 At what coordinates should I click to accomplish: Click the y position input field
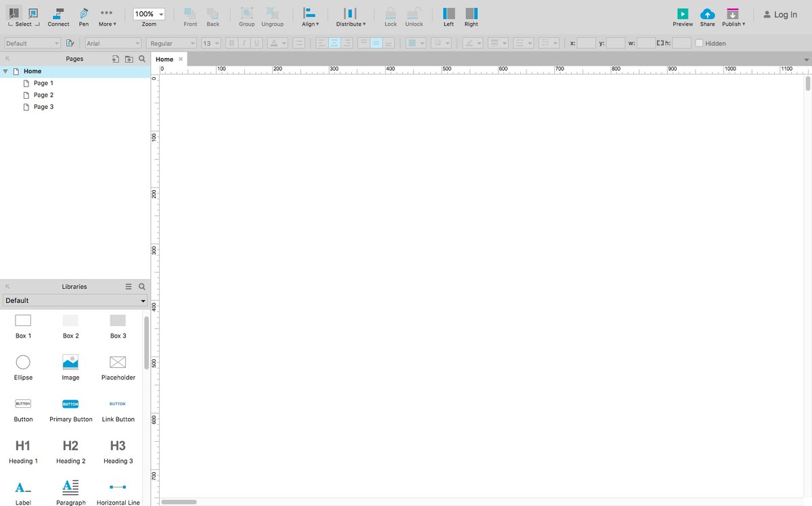[616, 43]
